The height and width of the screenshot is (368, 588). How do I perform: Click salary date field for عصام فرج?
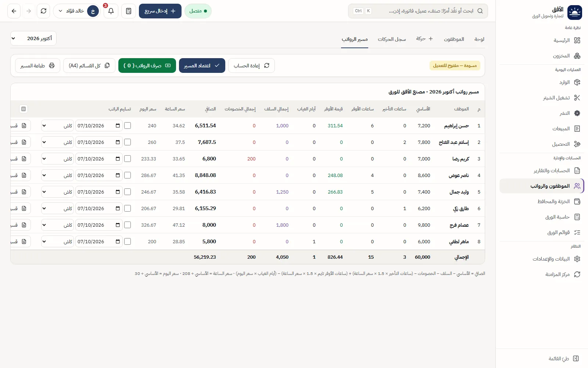99,225
